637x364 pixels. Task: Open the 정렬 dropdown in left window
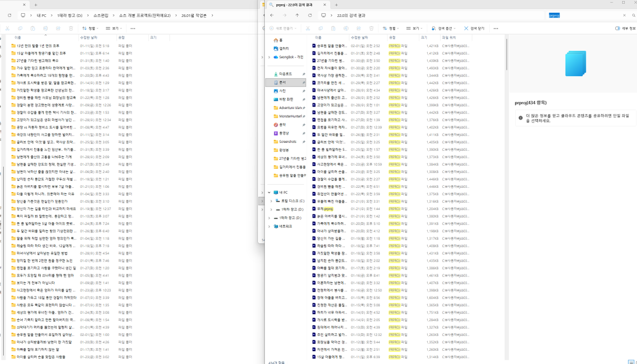[x=91, y=28]
